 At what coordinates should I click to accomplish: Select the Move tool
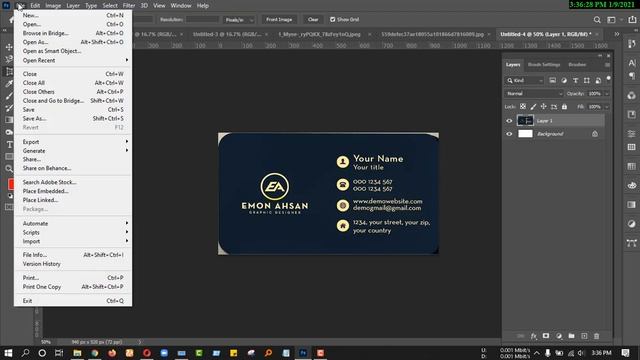point(9,47)
